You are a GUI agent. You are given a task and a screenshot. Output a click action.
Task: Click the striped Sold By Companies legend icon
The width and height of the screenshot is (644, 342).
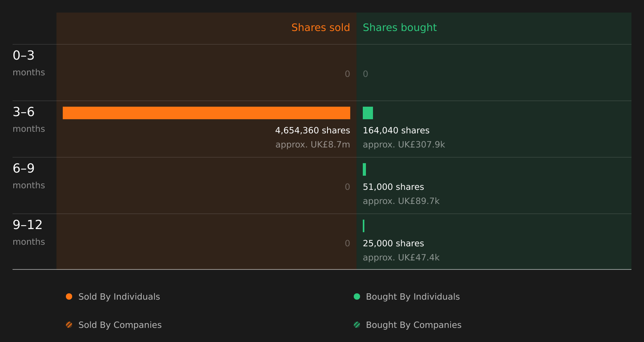coord(69,325)
